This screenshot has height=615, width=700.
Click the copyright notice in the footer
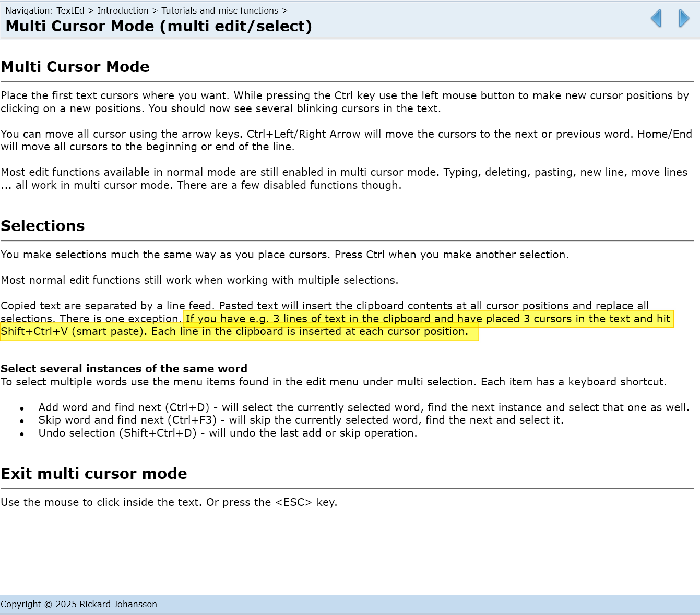[x=79, y=604]
